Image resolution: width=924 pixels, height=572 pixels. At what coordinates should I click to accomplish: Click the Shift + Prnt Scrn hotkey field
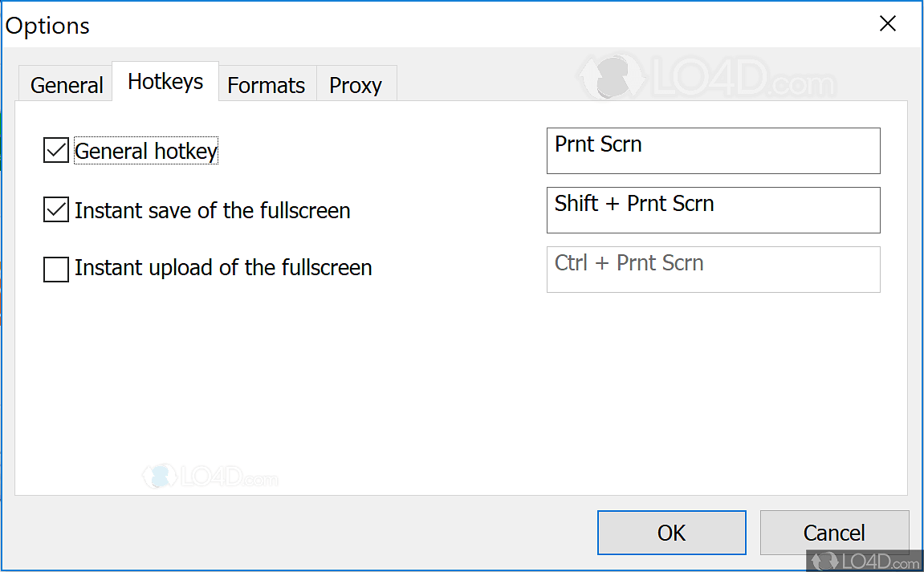[713, 210]
